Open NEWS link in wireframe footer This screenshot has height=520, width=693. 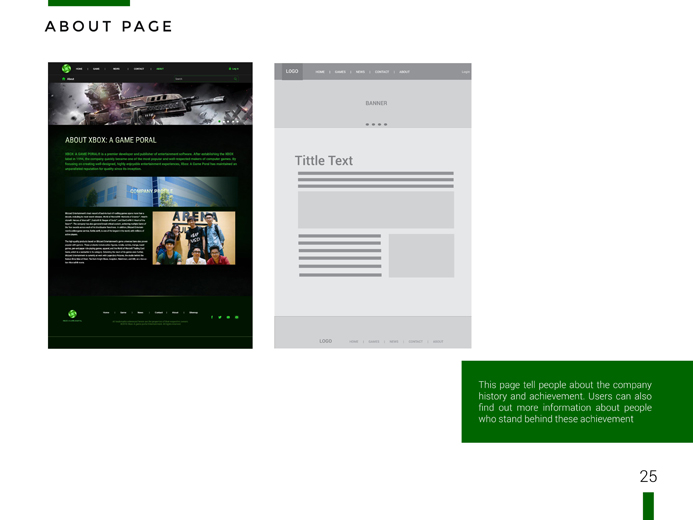tap(394, 342)
